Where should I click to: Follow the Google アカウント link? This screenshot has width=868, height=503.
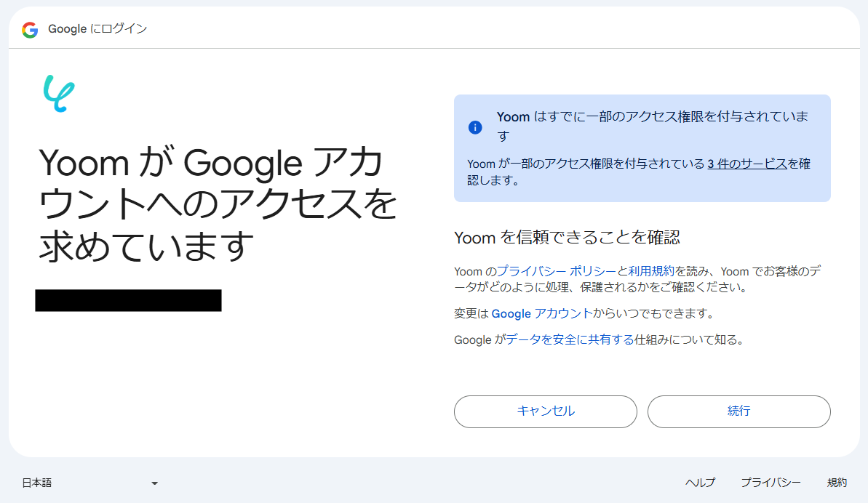tap(541, 313)
